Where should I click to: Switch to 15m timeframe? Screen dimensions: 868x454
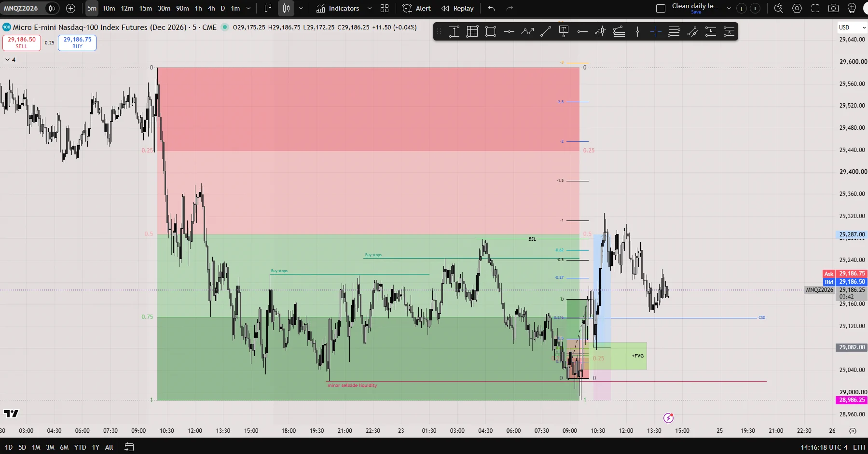pyautogui.click(x=146, y=8)
